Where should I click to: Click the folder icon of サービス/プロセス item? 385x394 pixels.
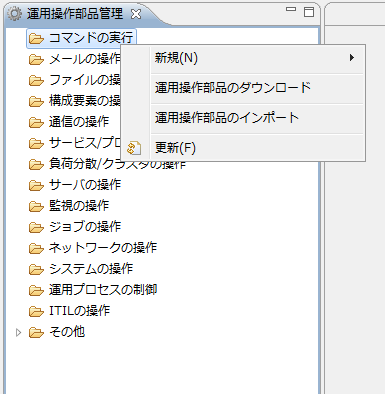coord(36,144)
